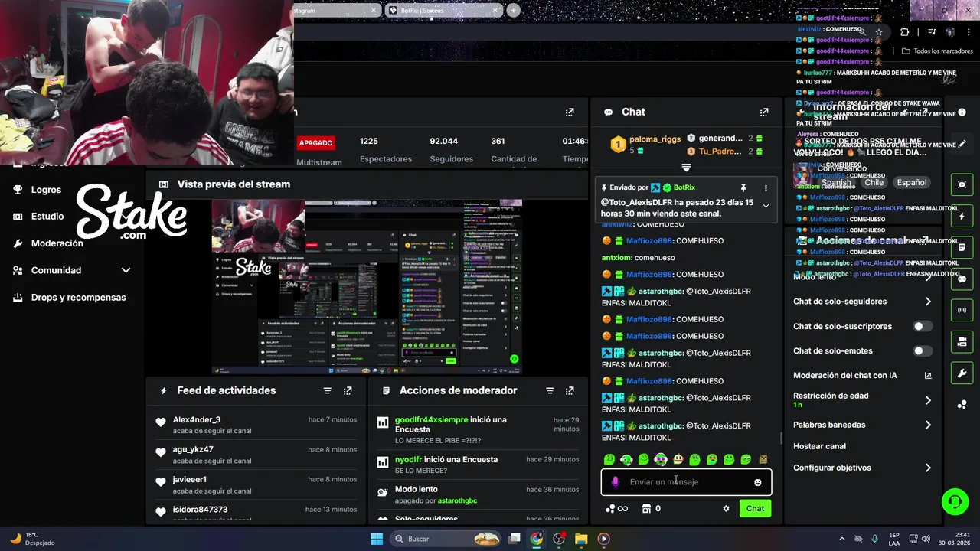Open Windows Start menu

point(377,539)
